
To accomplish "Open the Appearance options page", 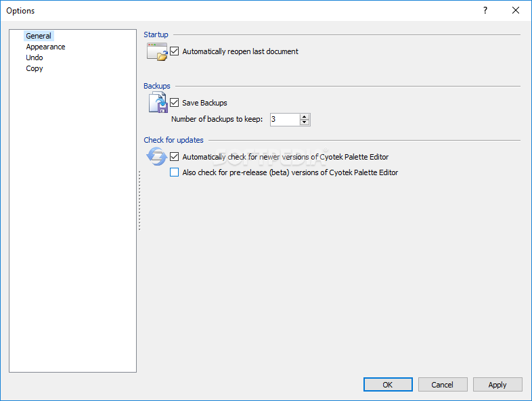I will click(45, 47).
